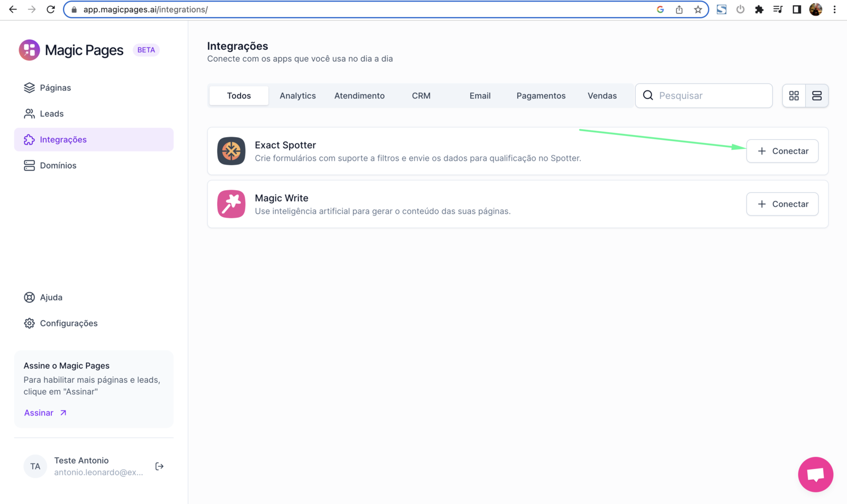Click the Google icon in the address bar
This screenshot has width=847, height=504.
click(660, 10)
